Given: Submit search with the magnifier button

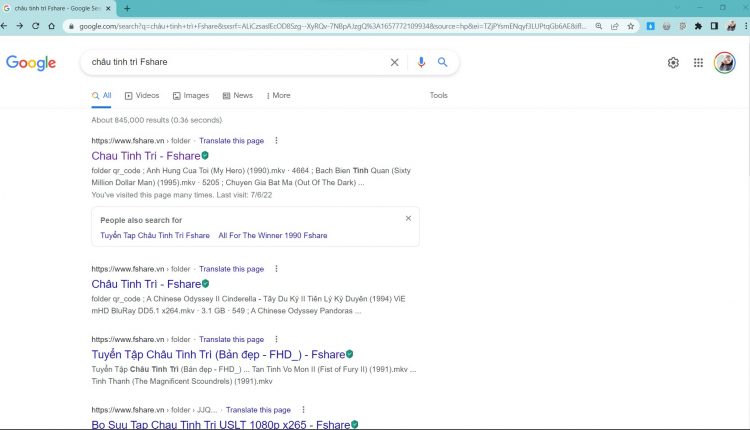Looking at the screenshot, I should [x=442, y=62].
